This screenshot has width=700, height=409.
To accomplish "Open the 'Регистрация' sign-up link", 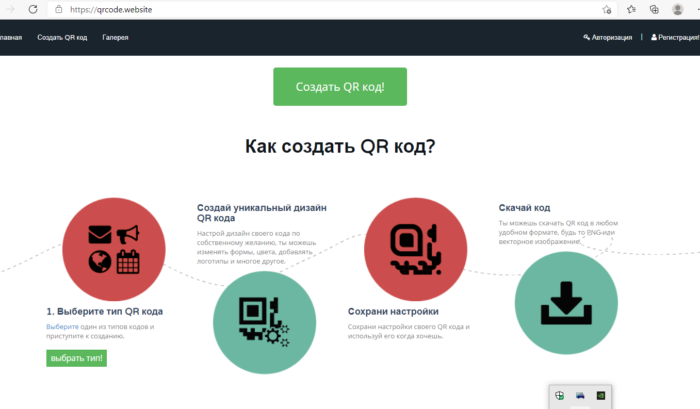I will pos(675,38).
